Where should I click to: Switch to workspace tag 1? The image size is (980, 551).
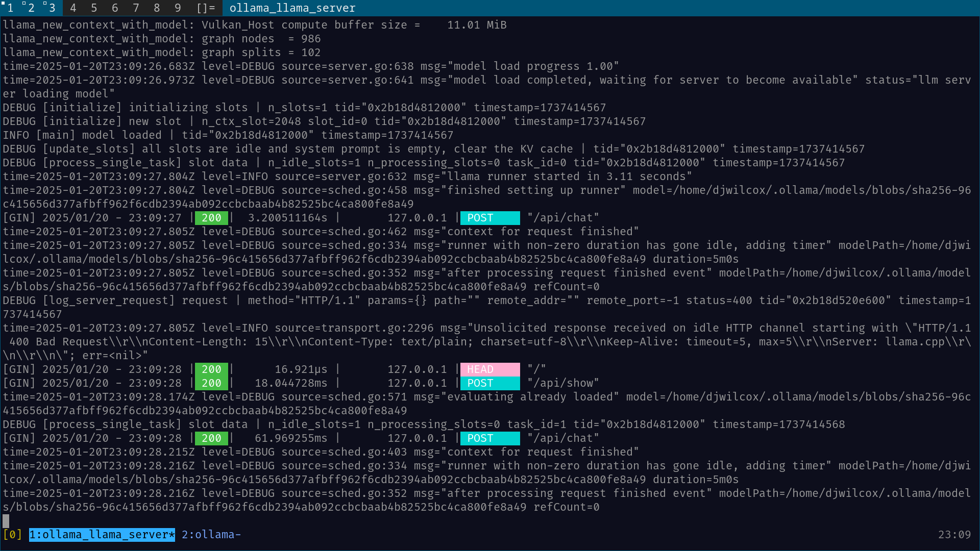10,8
